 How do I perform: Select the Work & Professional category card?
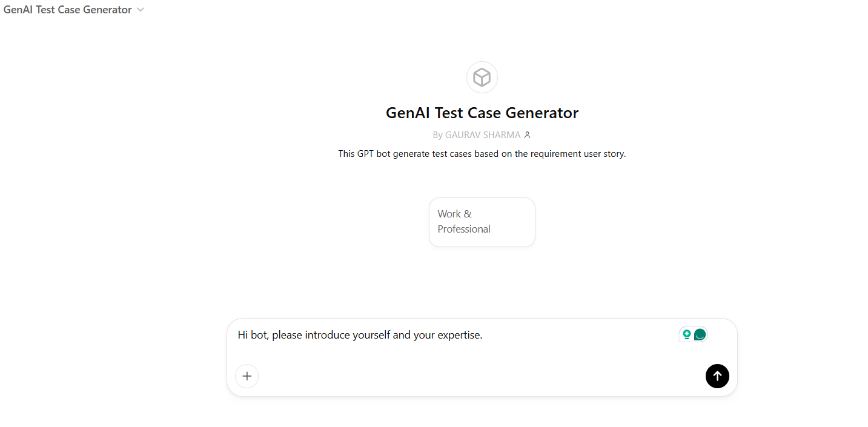point(482,222)
